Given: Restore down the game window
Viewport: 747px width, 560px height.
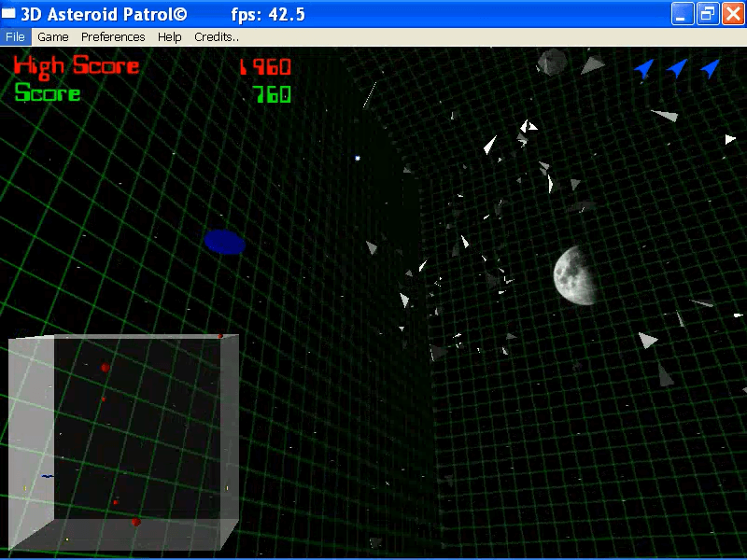Looking at the screenshot, I should 708,13.
